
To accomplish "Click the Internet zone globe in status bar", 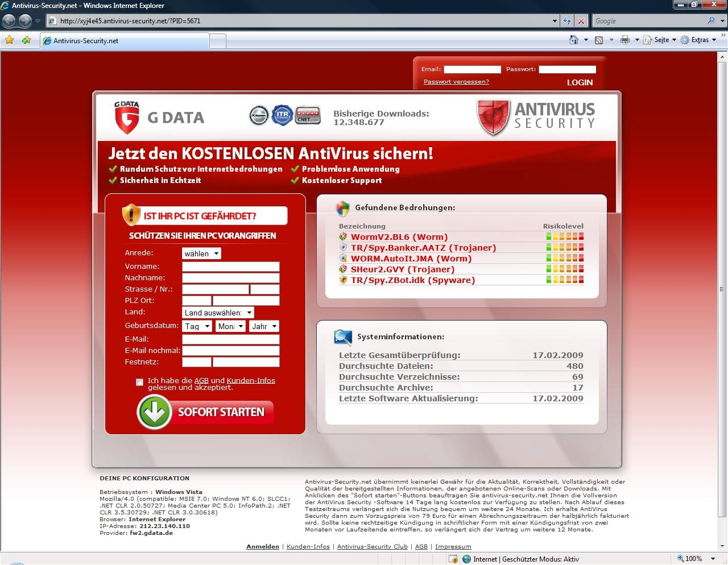I will point(466,559).
